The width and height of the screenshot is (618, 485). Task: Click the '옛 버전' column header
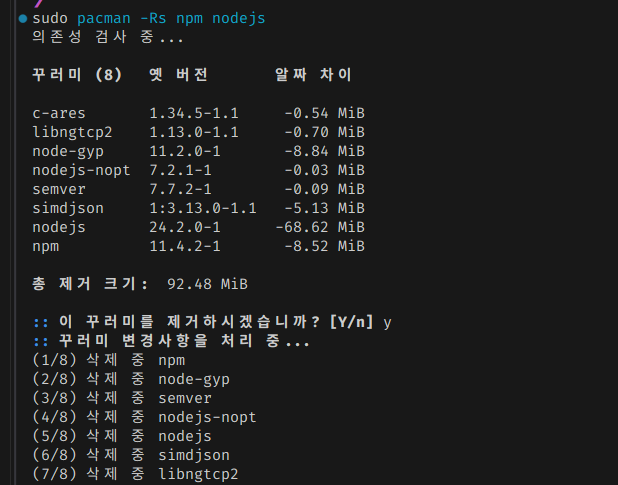coord(178,75)
